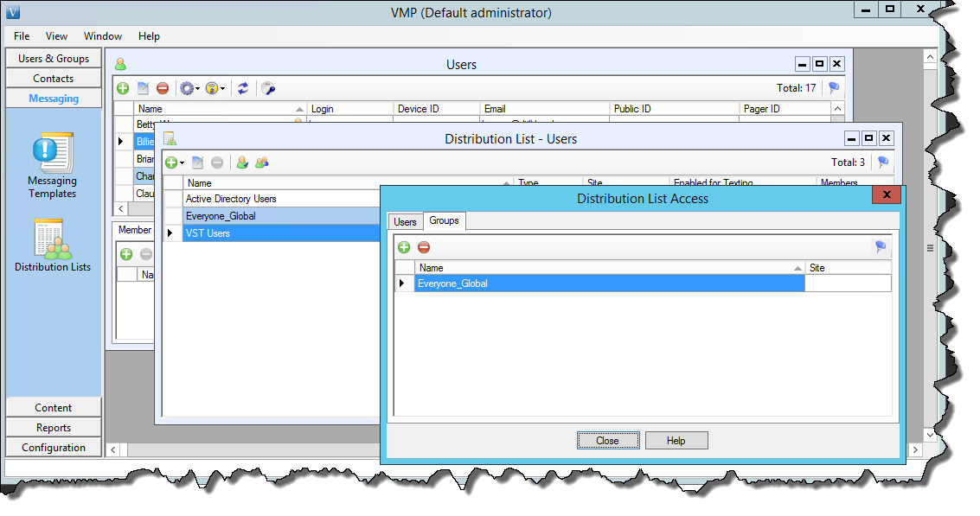Click group-users icon in Distribution List toolbar

pos(261,162)
